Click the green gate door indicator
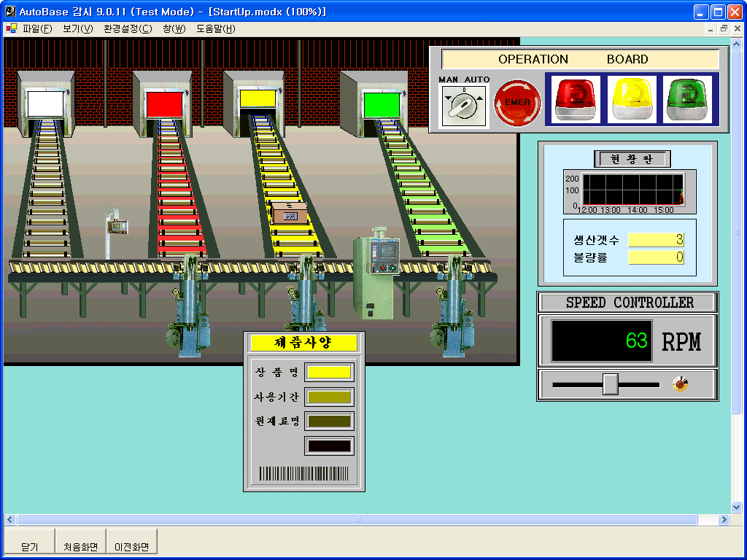Image resolution: width=747 pixels, height=560 pixels. pyautogui.click(x=382, y=104)
